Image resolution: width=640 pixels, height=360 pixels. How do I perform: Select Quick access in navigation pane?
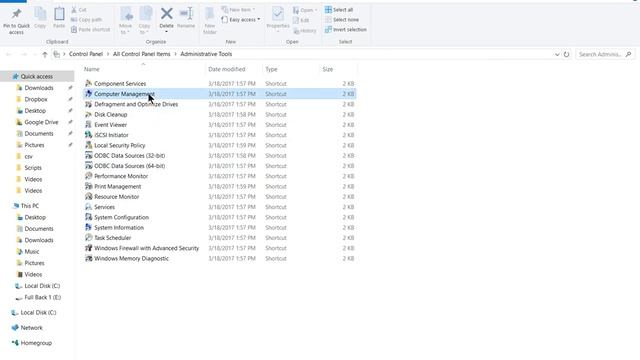(x=37, y=76)
